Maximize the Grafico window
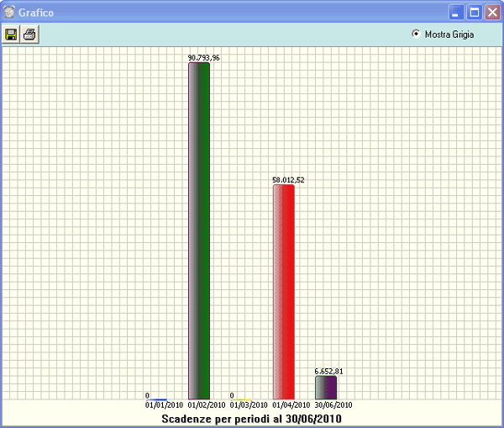 tap(475, 13)
